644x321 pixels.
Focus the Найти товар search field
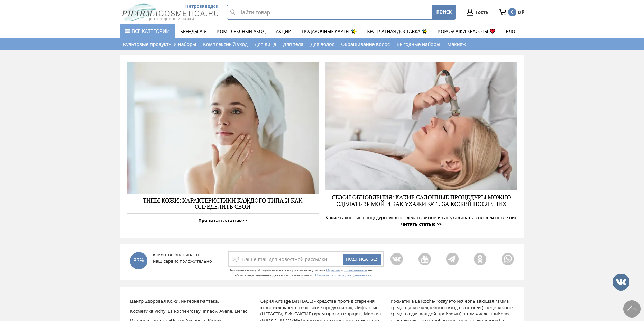pyautogui.click(x=330, y=12)
